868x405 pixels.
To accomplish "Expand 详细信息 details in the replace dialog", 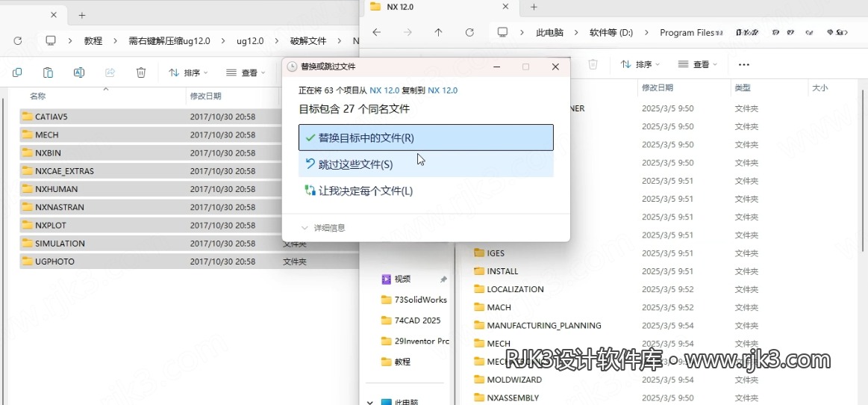I will 323,228.
